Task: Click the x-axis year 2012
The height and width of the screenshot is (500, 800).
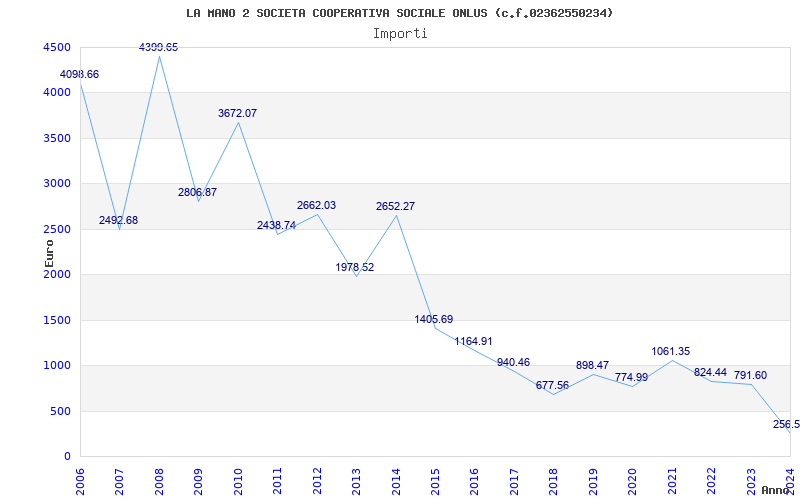Action: 317,481
